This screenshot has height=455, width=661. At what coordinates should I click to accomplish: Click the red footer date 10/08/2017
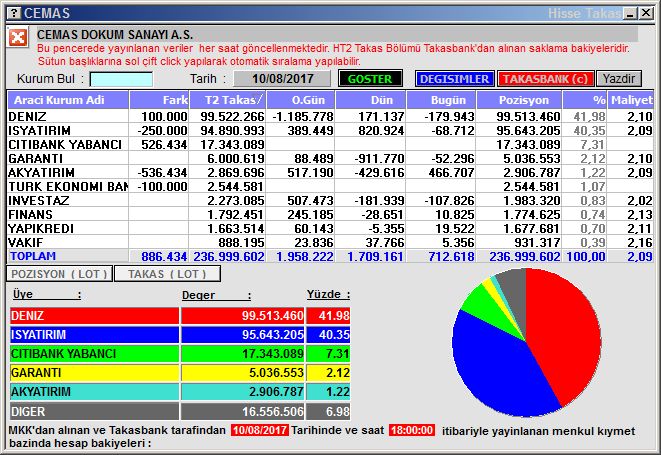tap(260, 430)
